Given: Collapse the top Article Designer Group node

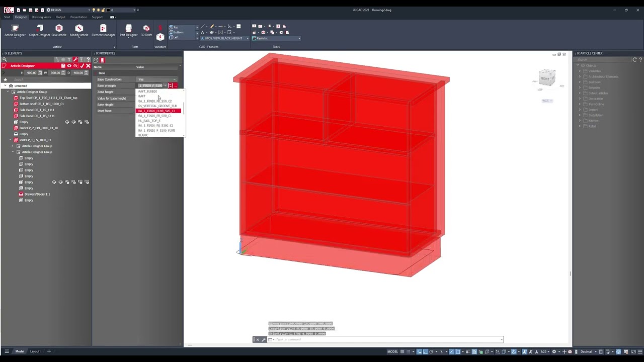Looking at the screenshot, I should pyautogui.click(x=9, y=92).
